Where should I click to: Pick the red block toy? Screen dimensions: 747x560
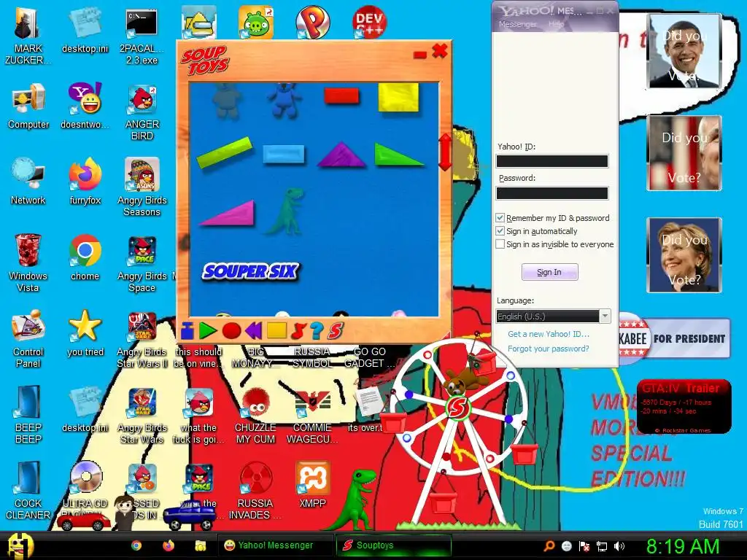coord(341,96)
